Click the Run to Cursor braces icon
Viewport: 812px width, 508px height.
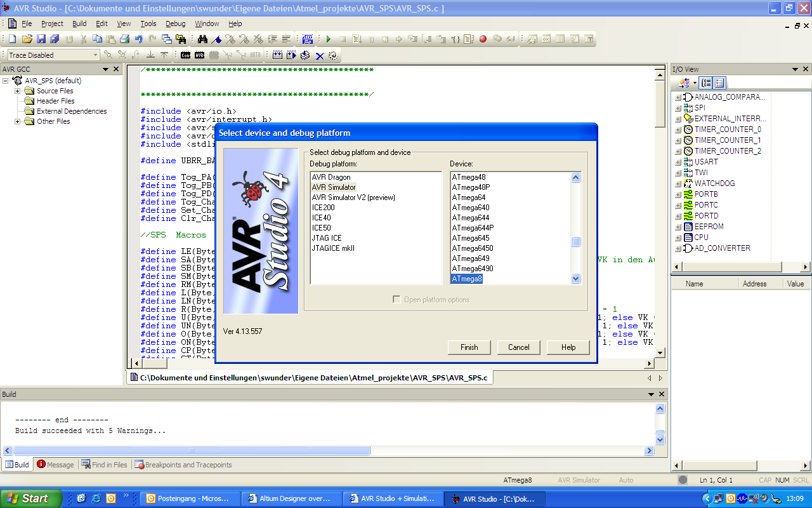455,39
